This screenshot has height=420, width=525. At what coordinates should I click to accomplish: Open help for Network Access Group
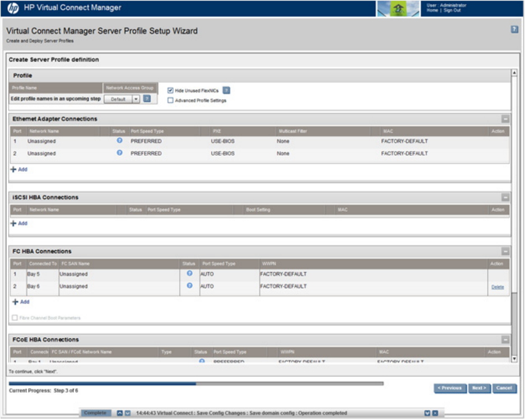pos(147,99)
